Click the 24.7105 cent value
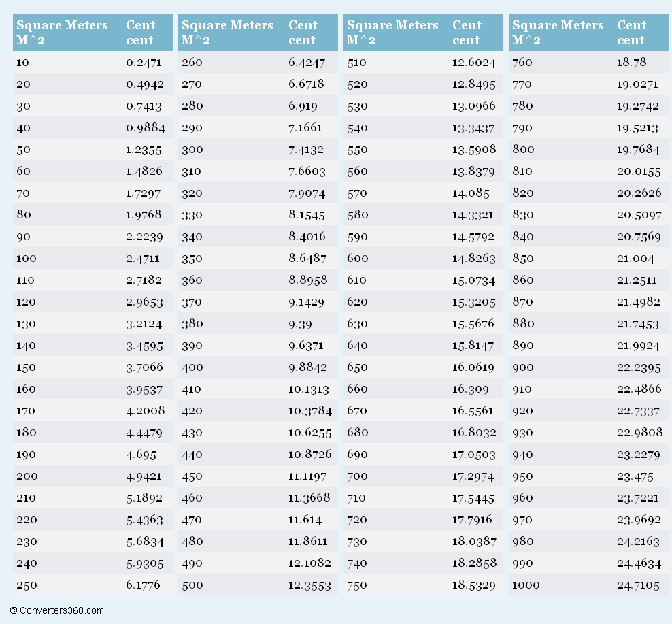 pos(638,585)
